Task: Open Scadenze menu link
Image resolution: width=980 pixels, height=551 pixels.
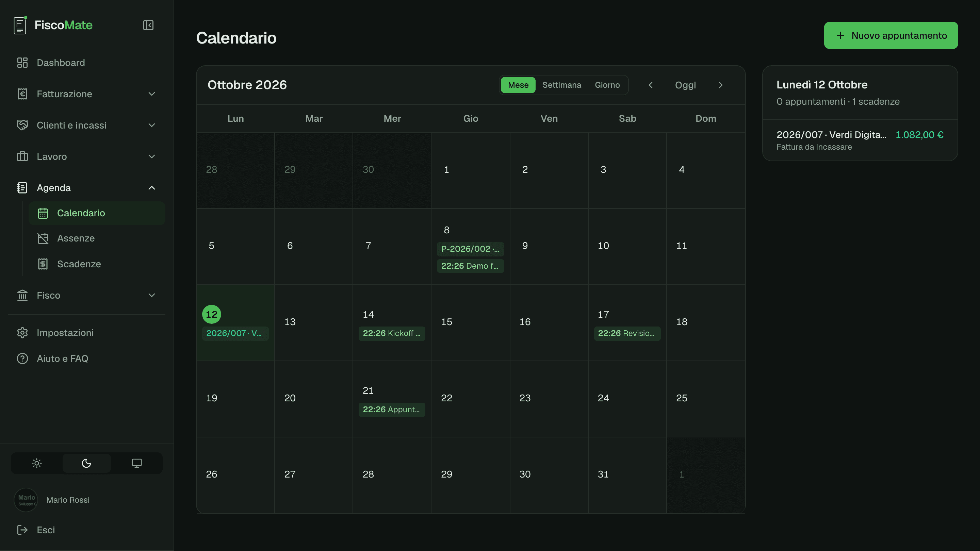Action: 97,264
